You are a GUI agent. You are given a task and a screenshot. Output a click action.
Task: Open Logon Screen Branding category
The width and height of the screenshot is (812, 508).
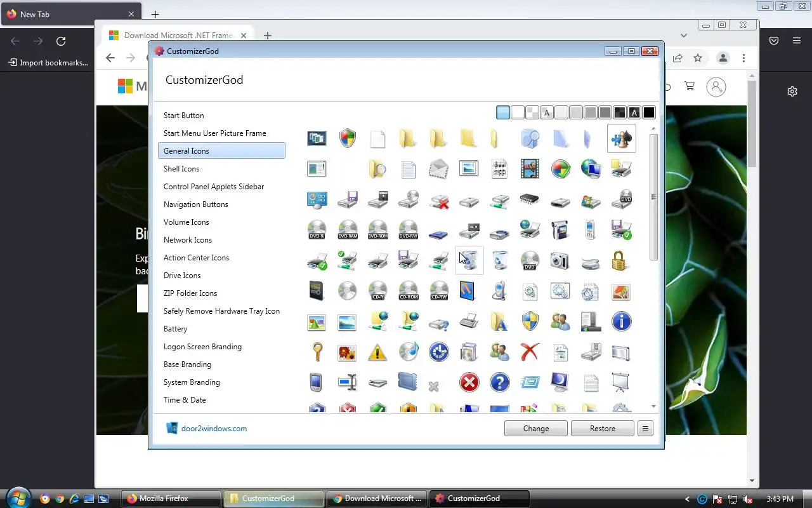[221, 347]
